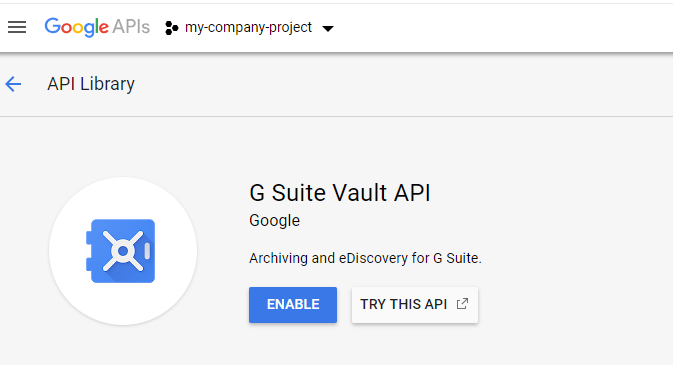Click the TRY THIS API button

415,305
